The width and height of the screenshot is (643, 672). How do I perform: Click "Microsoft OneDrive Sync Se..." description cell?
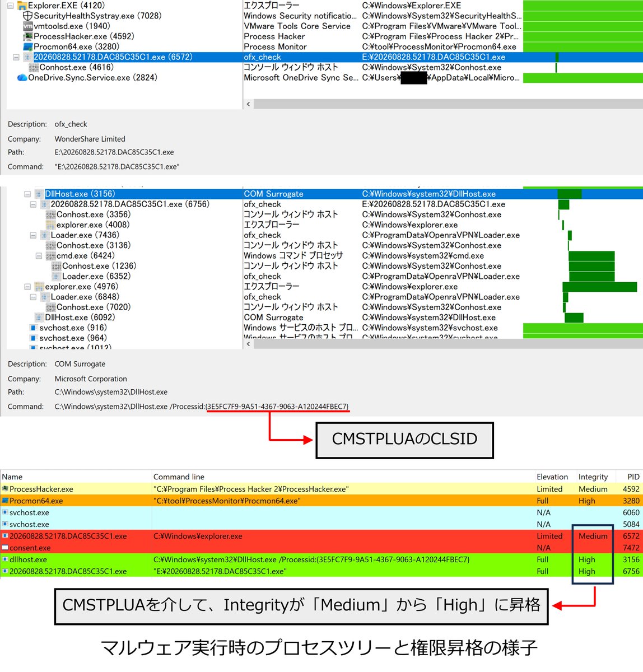(x=301, y=78)
